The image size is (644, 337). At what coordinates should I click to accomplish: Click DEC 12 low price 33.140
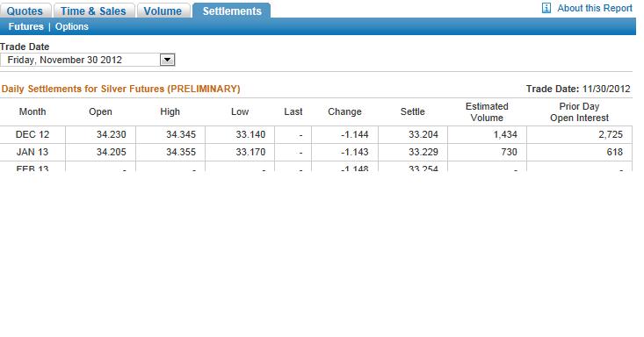[x=250, y=134]
